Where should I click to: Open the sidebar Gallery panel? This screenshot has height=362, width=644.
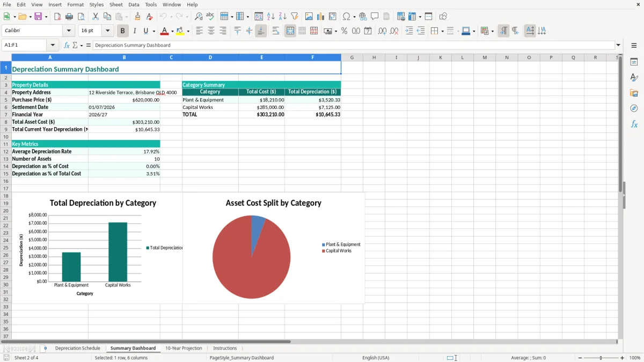[x=634, y=93]
